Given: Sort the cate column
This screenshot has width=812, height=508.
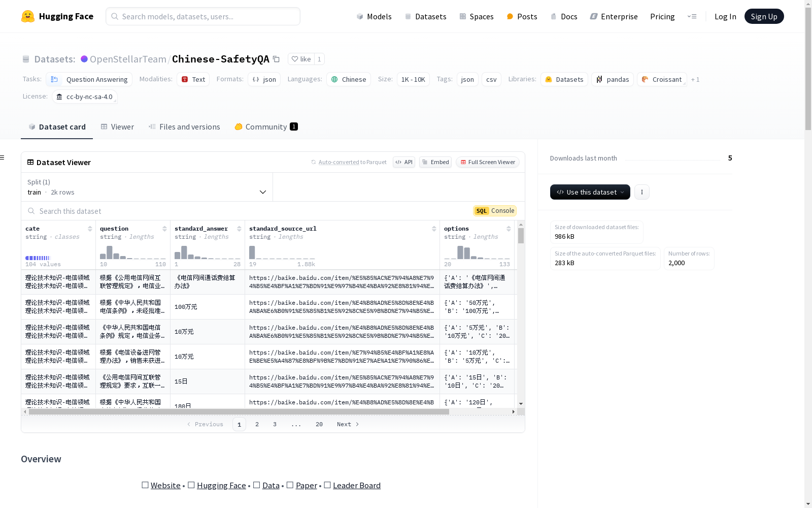Looking at the screenshot, I should tap(90, 229).
